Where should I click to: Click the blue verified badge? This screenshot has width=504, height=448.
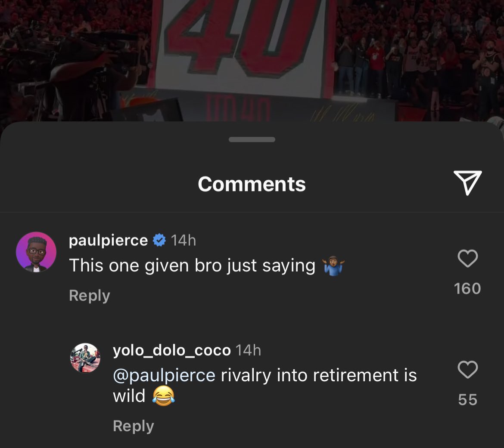[159, 240]
